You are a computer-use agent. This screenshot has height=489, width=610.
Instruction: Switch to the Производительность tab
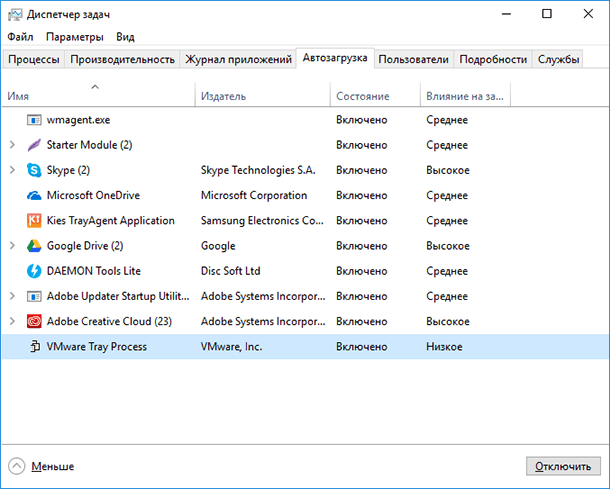pyautogui.click(x=122, y=59)
